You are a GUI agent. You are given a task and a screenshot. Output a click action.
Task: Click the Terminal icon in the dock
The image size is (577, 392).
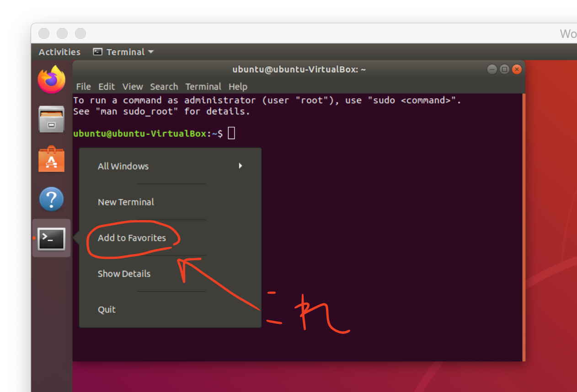coord(51,238)
